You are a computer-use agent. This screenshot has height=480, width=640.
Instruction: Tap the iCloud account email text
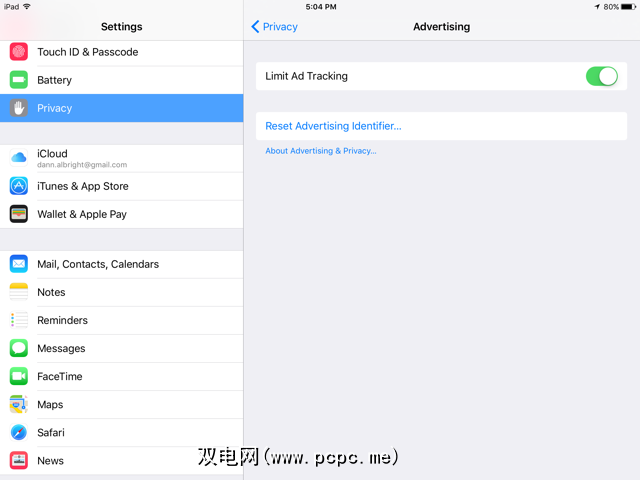tap(82, 165)
